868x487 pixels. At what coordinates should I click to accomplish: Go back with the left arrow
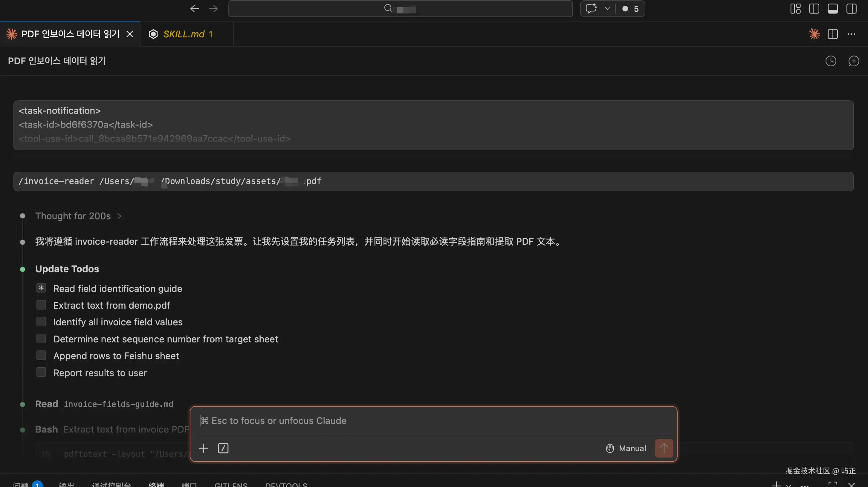click(x=194, y=9)
